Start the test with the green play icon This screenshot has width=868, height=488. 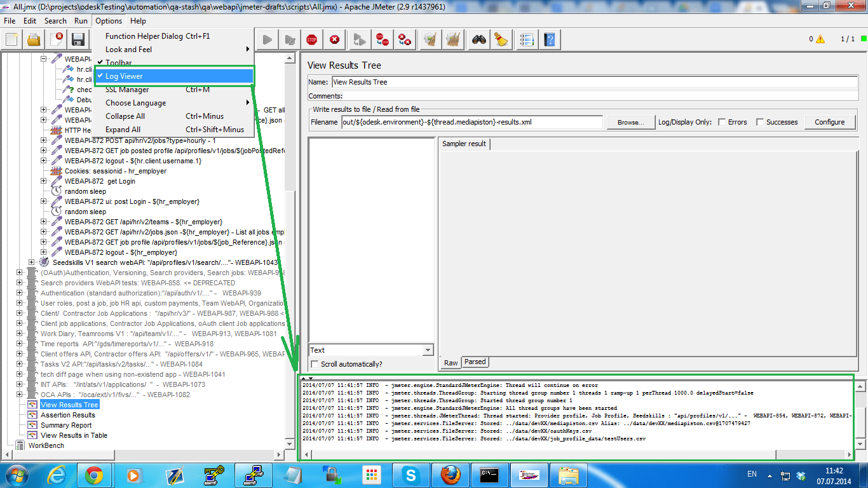[x=268, y=40]
